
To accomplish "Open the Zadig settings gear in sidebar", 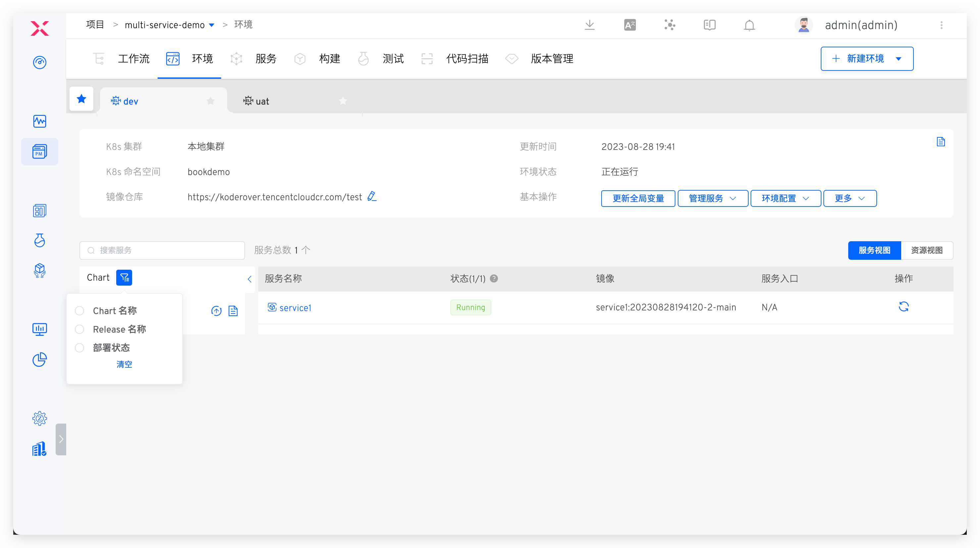I will (x=40, y=418).
